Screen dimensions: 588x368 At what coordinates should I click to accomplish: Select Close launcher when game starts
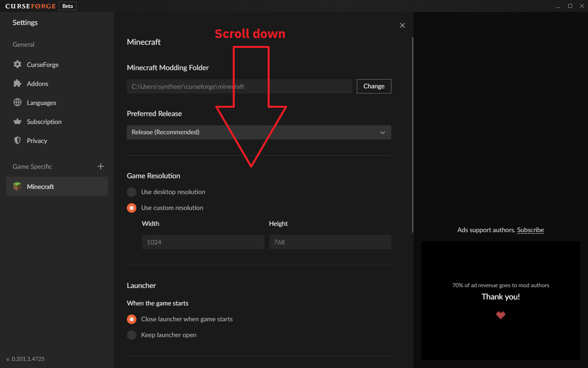point(131,319)
